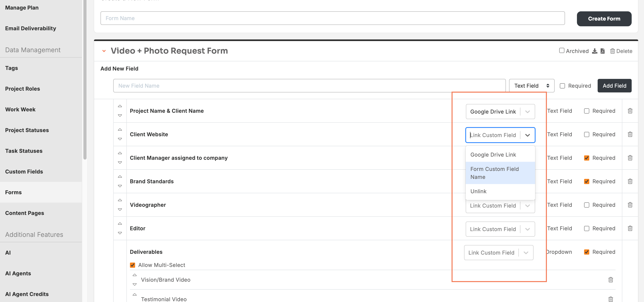Move Videographer field up arrow

pyautogui.click(x=120, y=200)
